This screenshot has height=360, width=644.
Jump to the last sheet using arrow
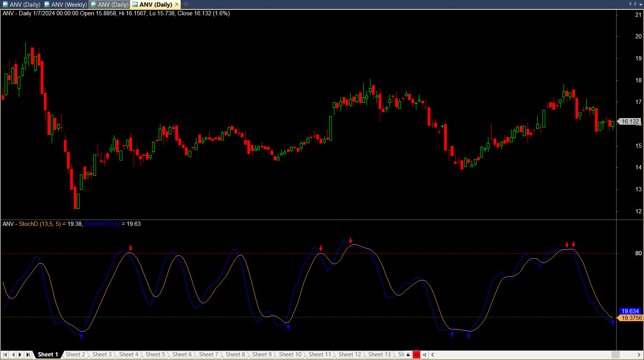pos(28,355)
